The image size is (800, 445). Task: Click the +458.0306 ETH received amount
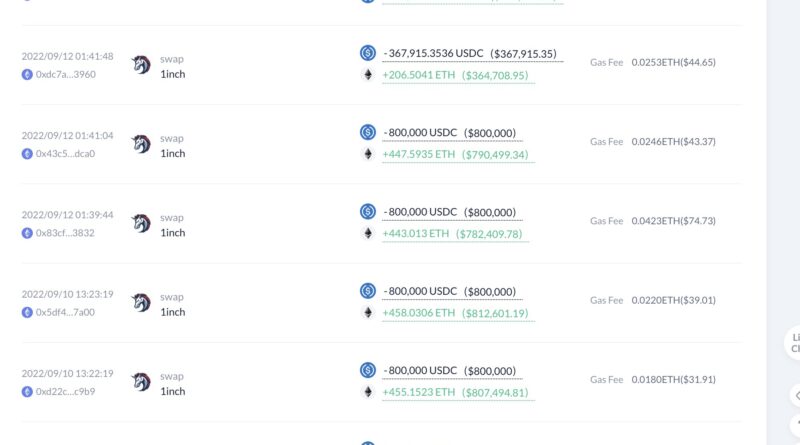(x=418, y=313)
